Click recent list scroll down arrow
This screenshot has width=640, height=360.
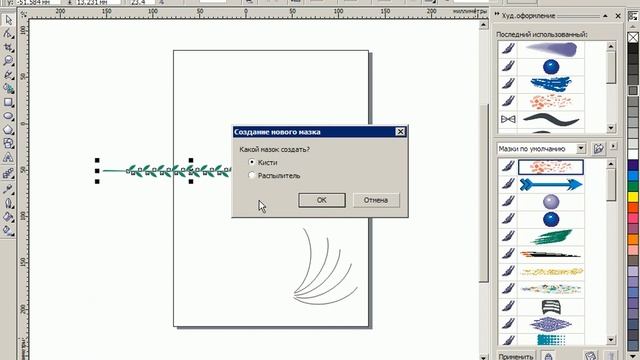(x=611, y=128)
